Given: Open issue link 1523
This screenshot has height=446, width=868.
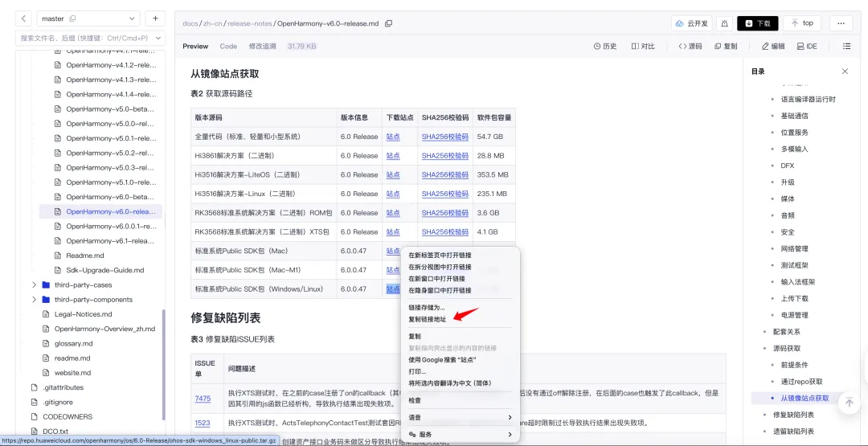Looking at the screenshot, I should (x=203, y=423).
